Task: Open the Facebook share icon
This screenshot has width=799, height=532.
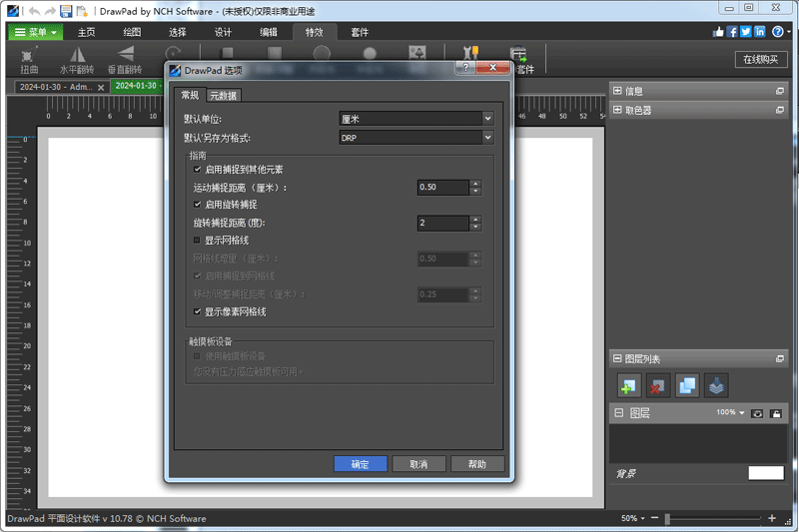Action: pos(732,32)
